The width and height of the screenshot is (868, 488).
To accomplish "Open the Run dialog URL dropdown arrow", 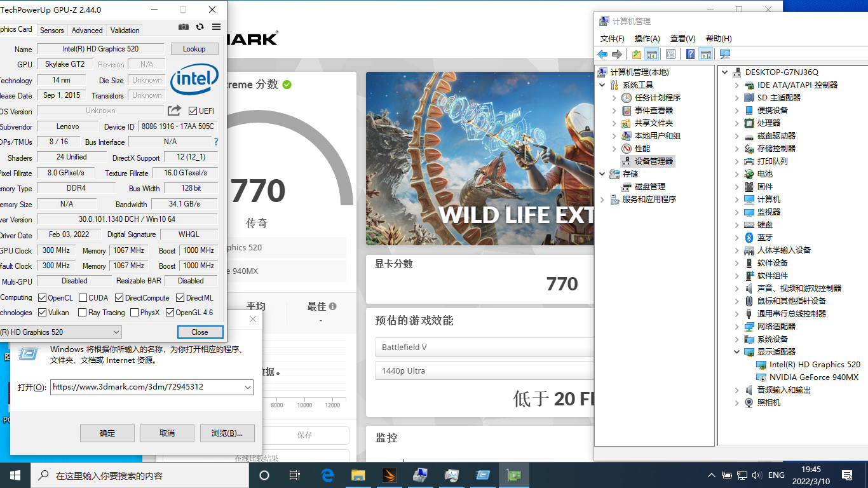I will (247, 387).
